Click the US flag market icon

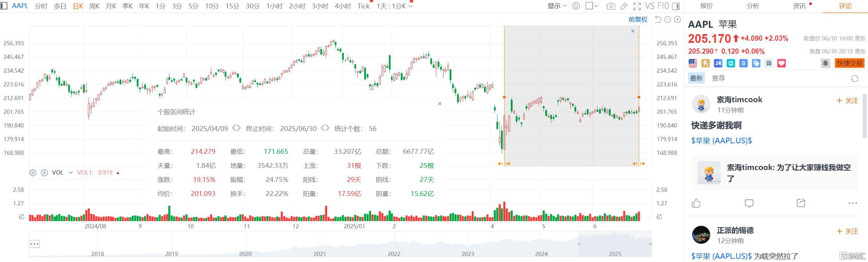tap(693, 63)
